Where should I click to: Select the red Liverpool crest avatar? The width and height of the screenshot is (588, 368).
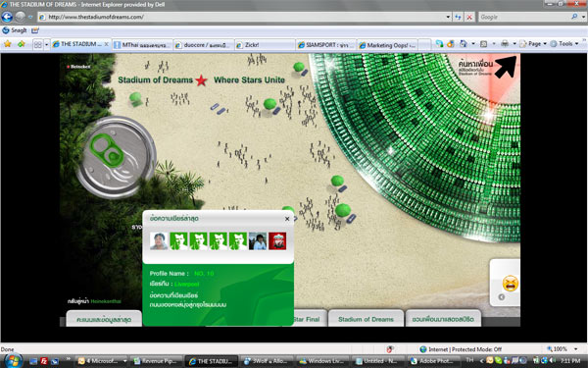pos(277,241)
